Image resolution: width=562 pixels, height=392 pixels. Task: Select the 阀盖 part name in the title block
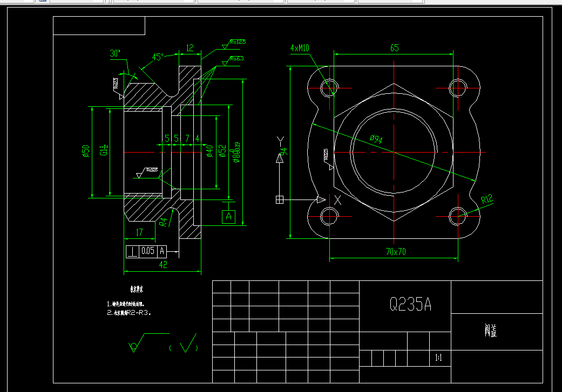tap(491, 331)
